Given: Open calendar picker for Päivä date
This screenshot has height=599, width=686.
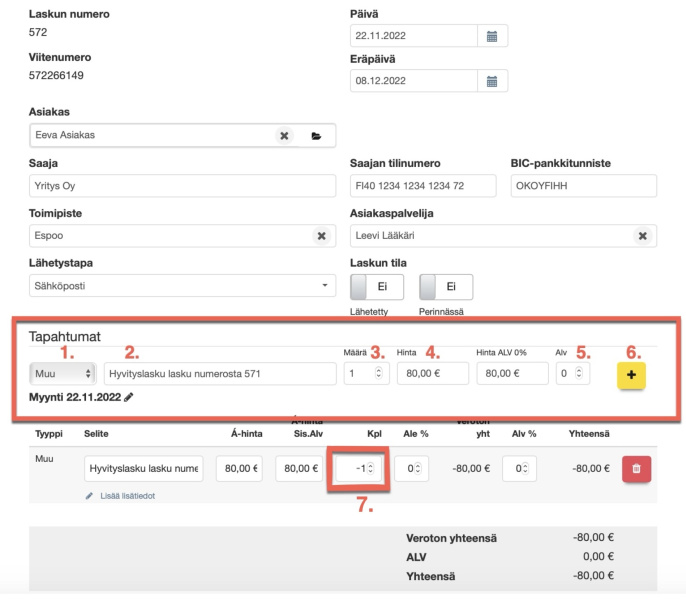Looking at the screenshot, I should coord(492,36).
